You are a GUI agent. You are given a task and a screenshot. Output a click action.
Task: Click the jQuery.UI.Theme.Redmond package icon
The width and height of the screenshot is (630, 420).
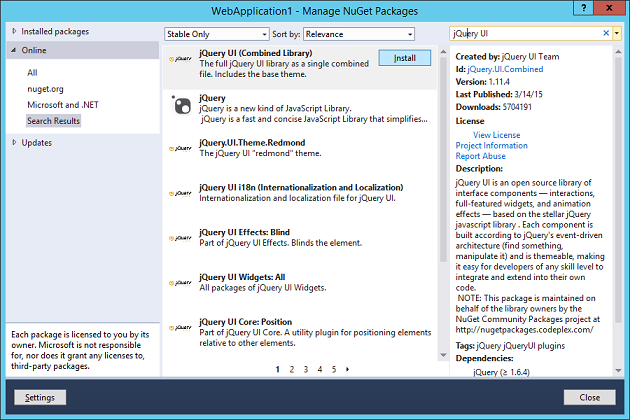pyautogui.click(x=180, y=149)
